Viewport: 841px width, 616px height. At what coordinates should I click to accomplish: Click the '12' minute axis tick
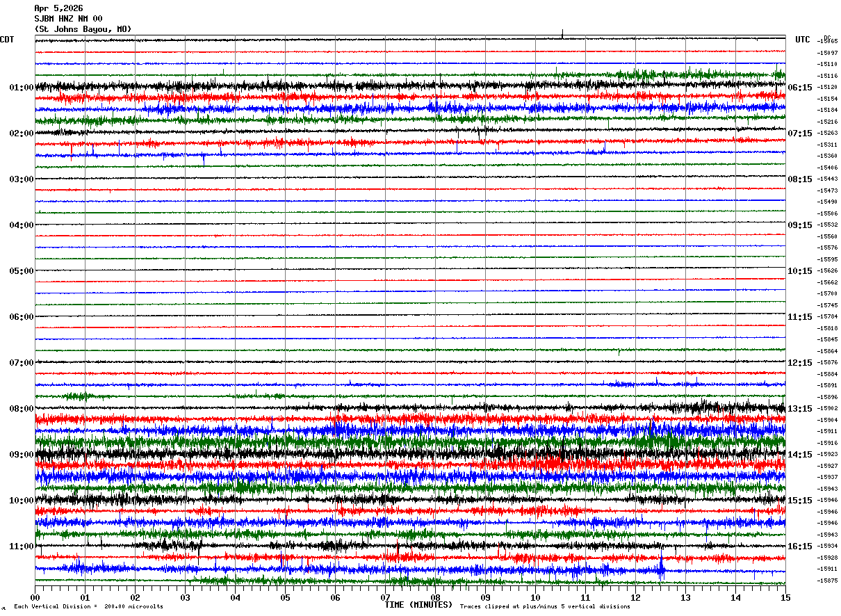[x=636, y=597]
